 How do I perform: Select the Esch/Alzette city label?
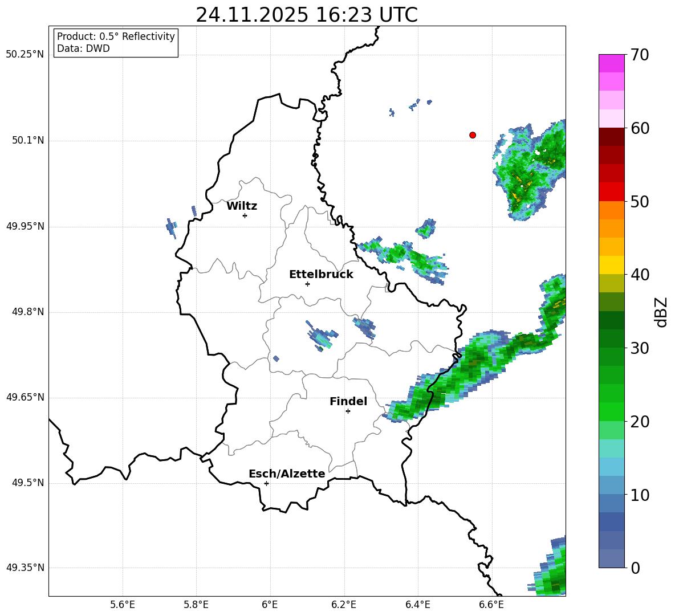(x=287, y=474)
